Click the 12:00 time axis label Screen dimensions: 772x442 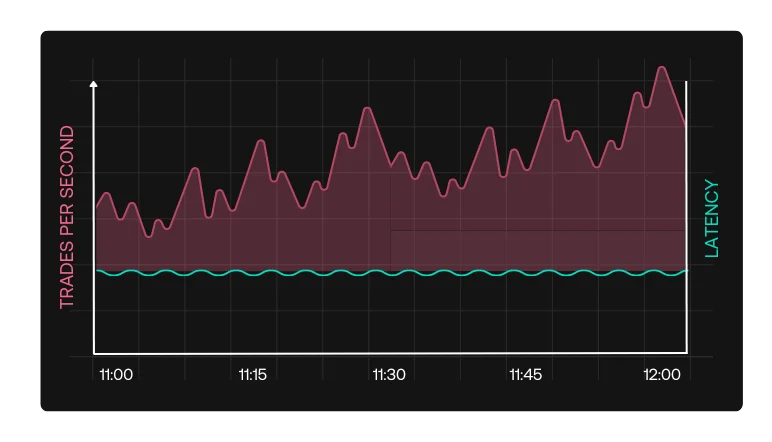pos(662,375)
